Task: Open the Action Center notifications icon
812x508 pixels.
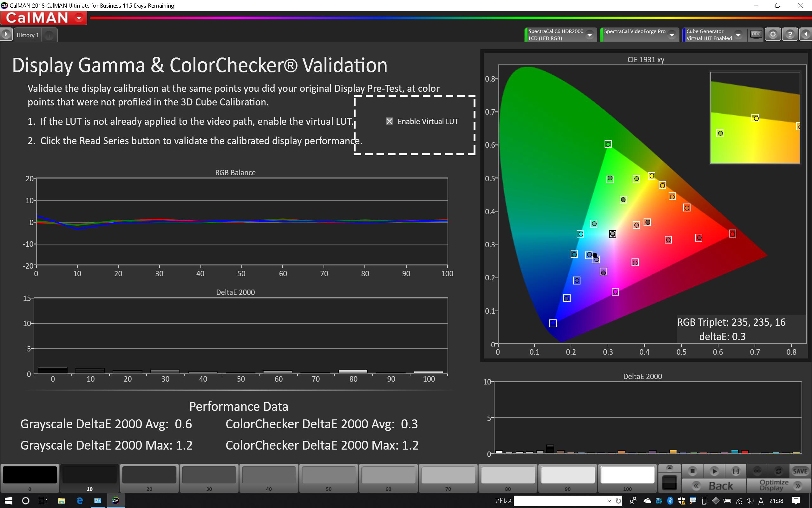Action: [x=796, y=501]
